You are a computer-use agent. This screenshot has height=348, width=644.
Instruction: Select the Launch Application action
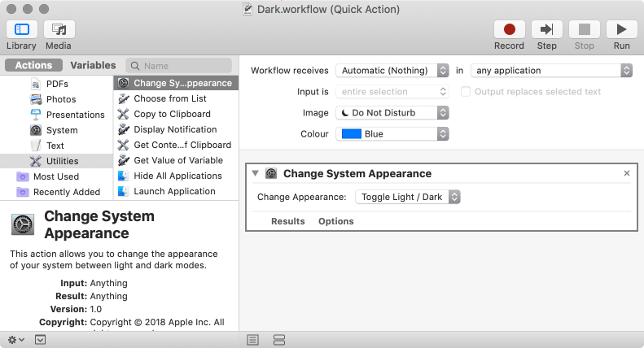pyautogui.click(x=176, y=191)
